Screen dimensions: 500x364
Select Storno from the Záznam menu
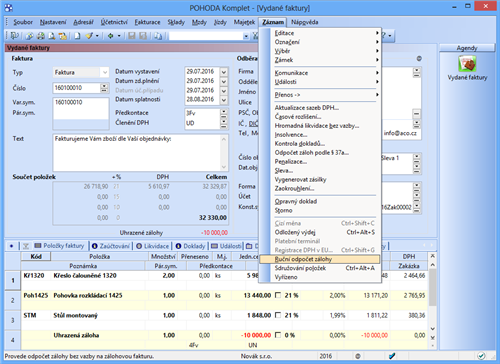283,210
